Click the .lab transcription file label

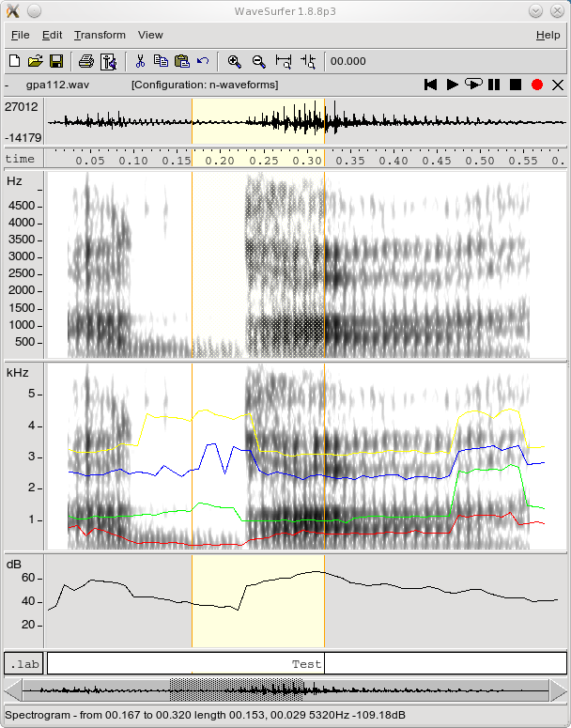pos(24,664)
